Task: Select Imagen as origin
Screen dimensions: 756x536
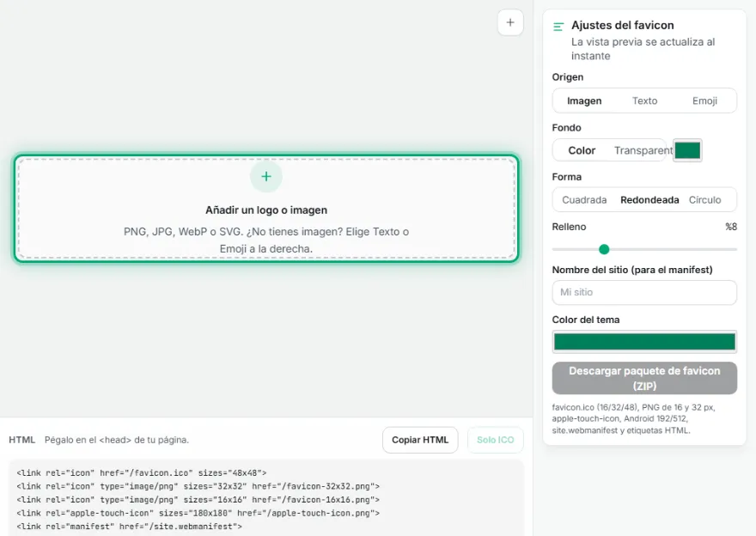Action: pos(584,100)
